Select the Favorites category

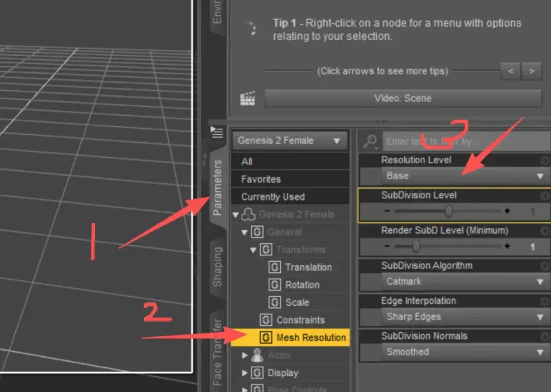(x=289, y=179)
